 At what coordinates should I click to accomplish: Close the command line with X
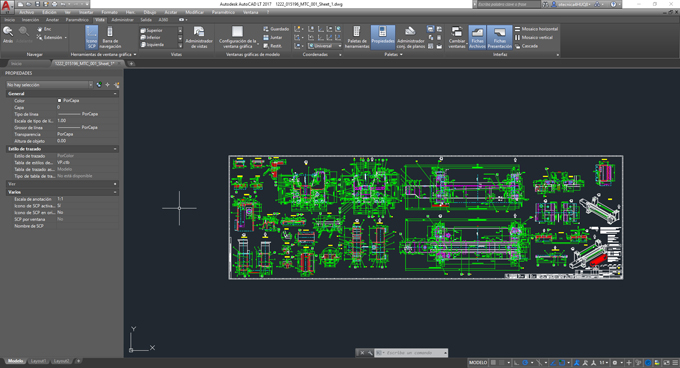point(362,353)
